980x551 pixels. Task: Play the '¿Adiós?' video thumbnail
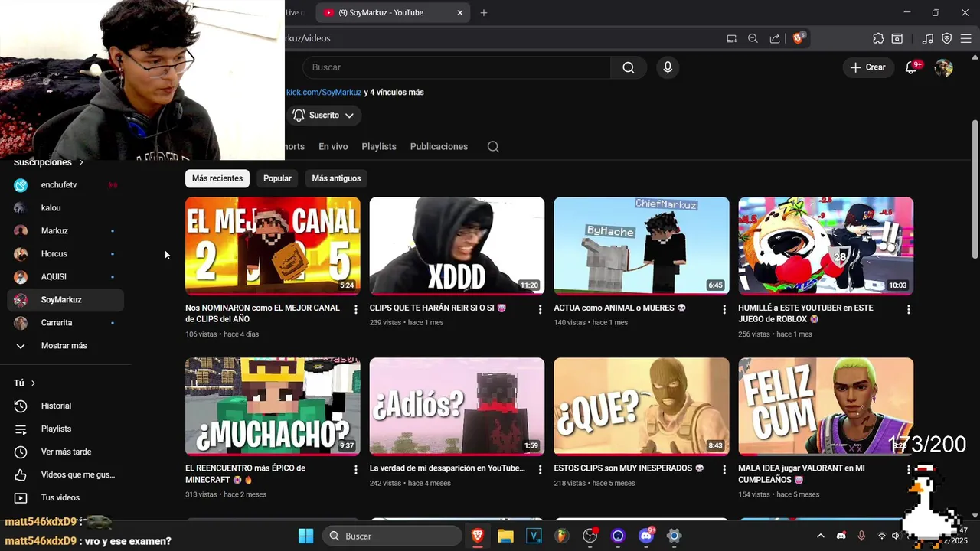pos(457,406)
